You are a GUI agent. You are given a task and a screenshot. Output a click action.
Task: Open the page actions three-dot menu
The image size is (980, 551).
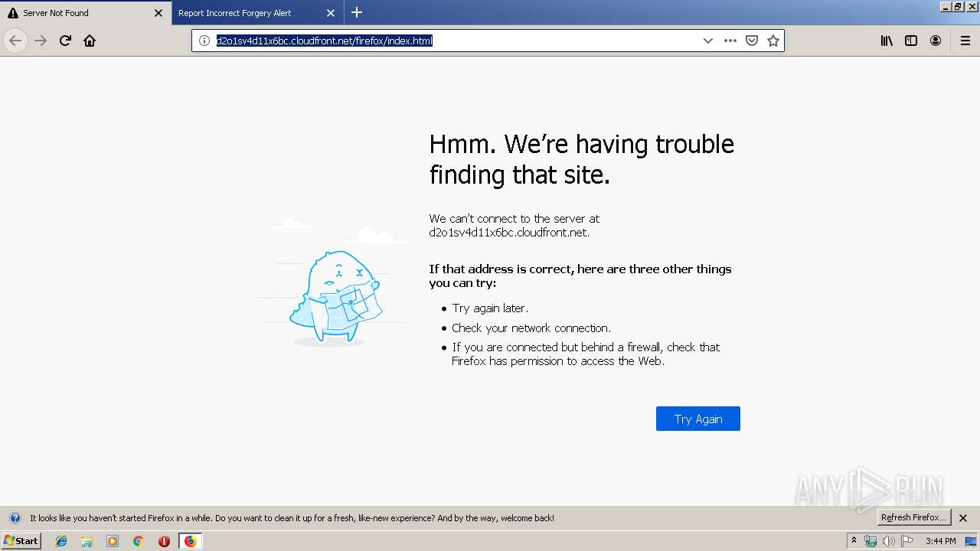(730, 41)
